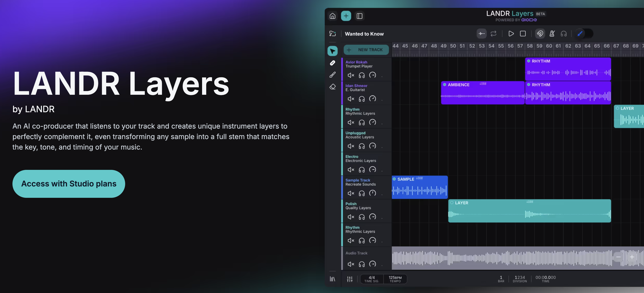Adjust the Idan Shneor track volume knob
The height and width of the screenshot is (293, 644).
click(x=373, y=99)
